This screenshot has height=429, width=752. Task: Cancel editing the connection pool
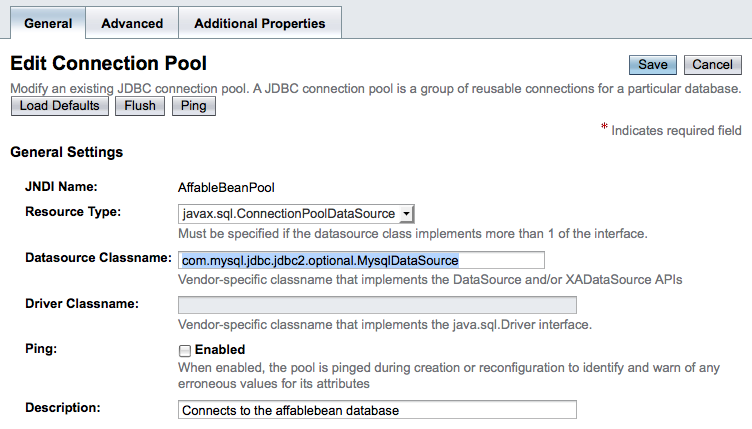[x=712, y=65]
